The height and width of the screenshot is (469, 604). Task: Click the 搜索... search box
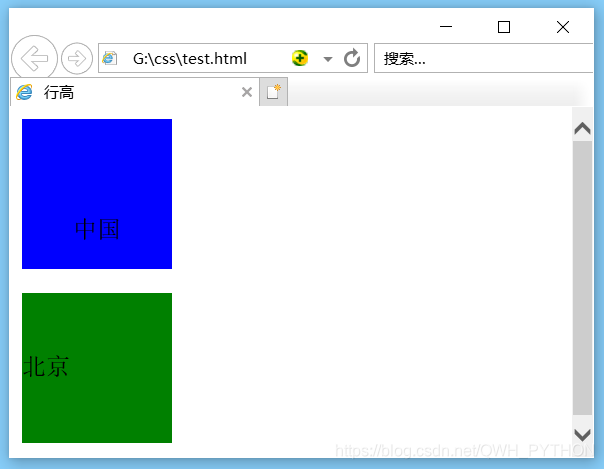(483, 58)
